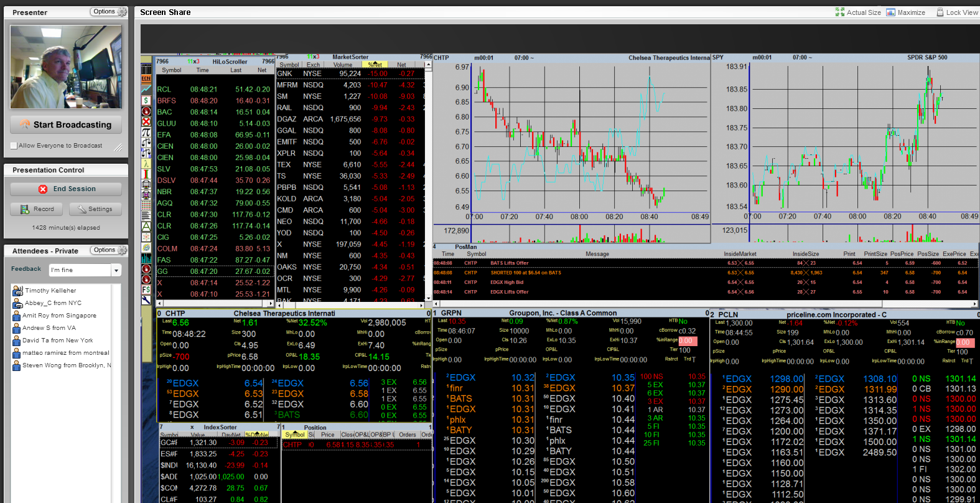
Task: Click CHTP row in Position panel
Action: tap(356, 444)
